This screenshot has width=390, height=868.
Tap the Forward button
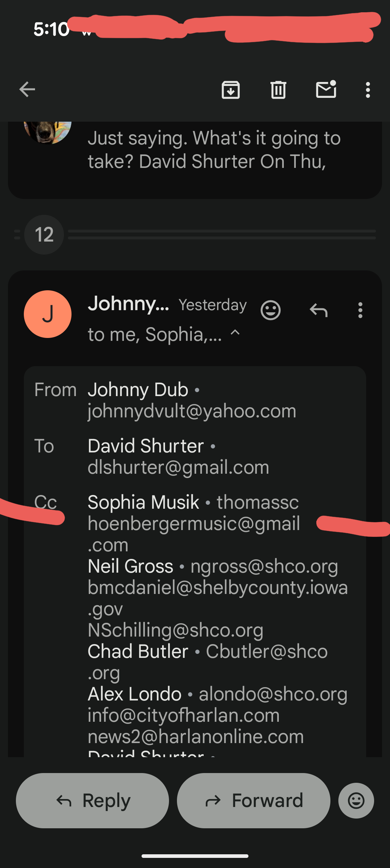[x=253, y=800]
